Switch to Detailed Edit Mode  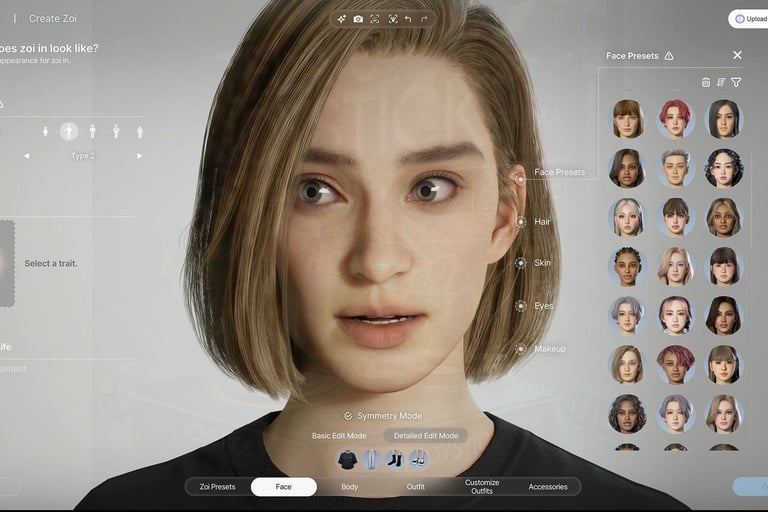426,436
